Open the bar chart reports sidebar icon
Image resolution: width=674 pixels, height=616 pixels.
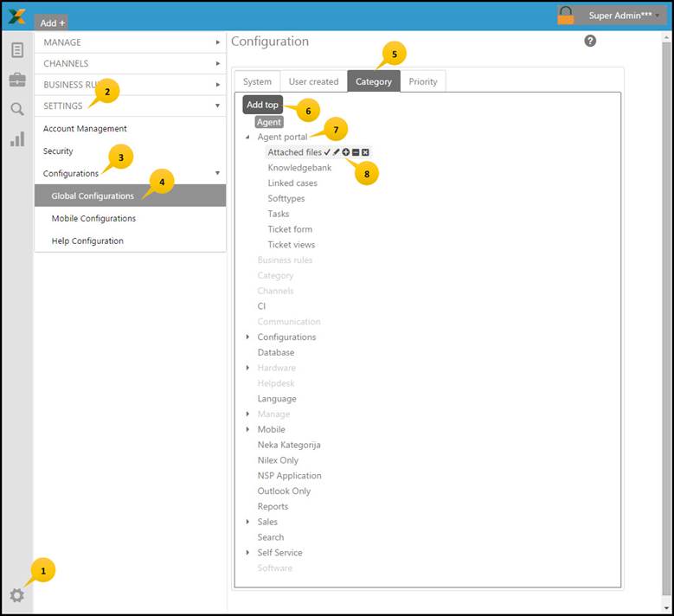point(16,138)
